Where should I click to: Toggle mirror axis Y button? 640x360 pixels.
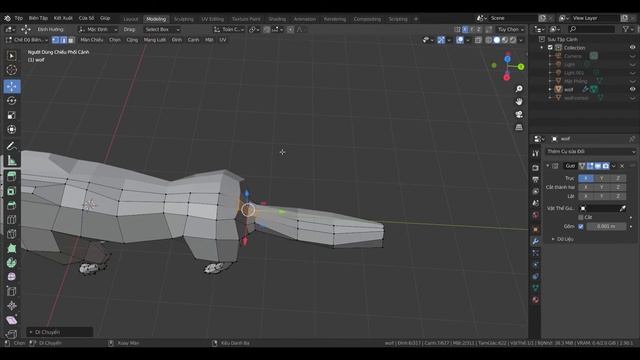pyautogui.click(x=602, y=178)
